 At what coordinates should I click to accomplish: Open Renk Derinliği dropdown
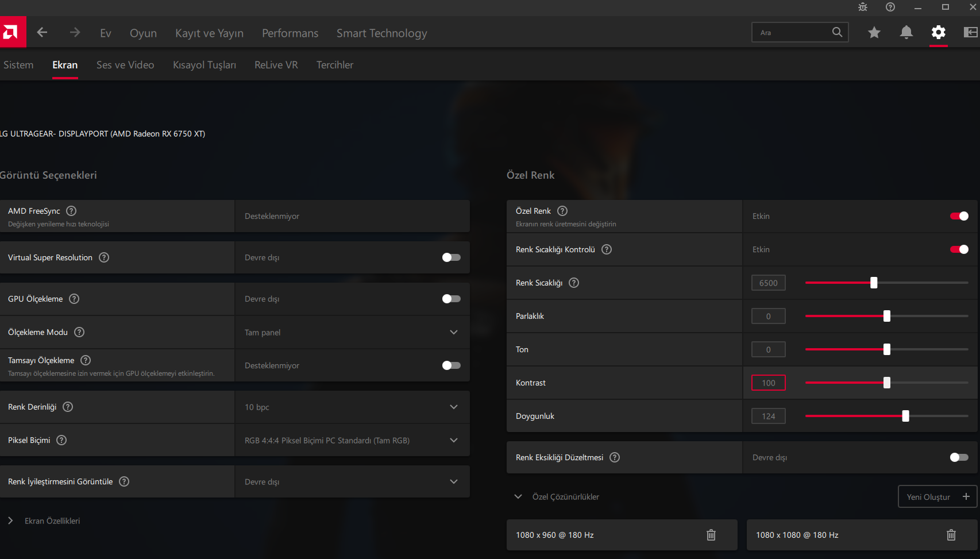point(352,407)
